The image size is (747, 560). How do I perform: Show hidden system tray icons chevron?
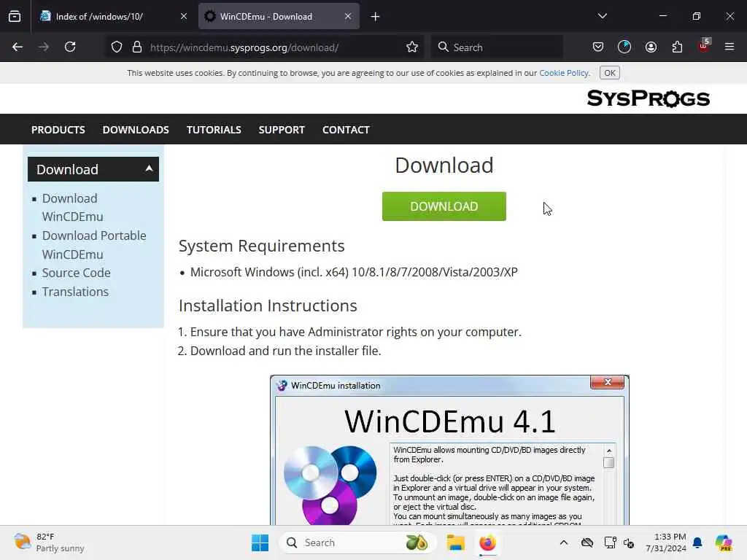tap(564, 542)
